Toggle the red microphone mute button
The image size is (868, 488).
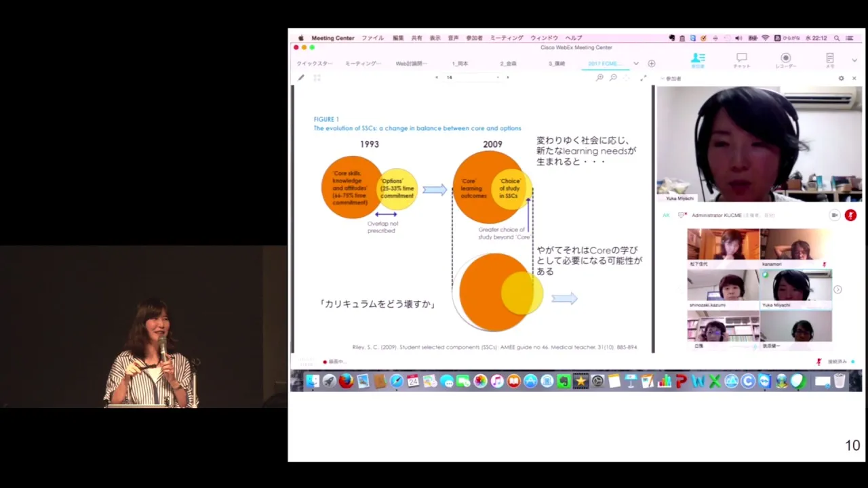[850, 215]
